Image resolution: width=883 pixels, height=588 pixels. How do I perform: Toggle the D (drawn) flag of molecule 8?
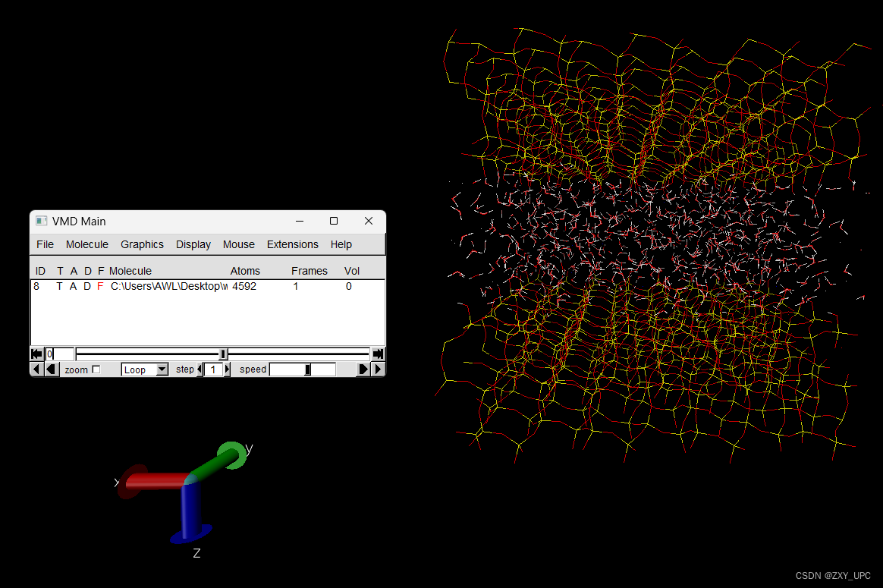click(x=87, y=286)
